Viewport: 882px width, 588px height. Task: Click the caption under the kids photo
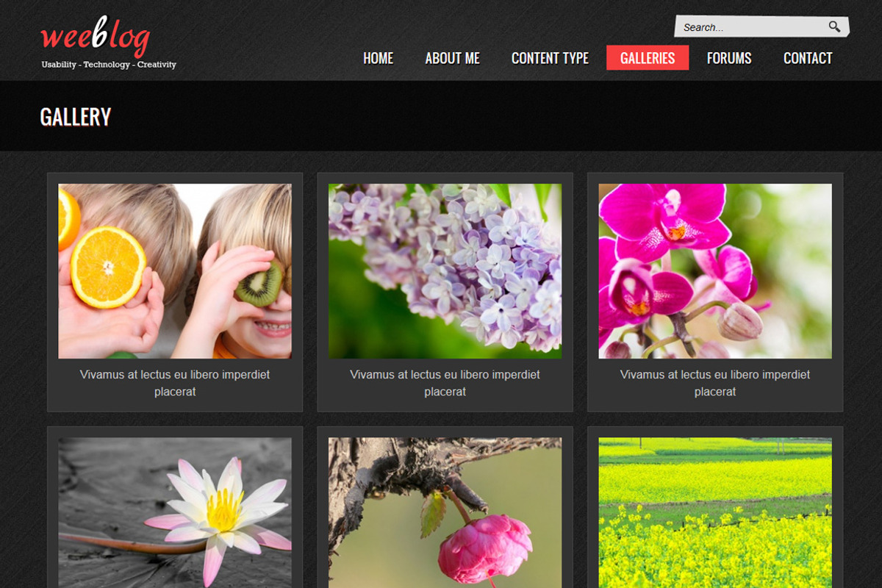coord(175,383)
